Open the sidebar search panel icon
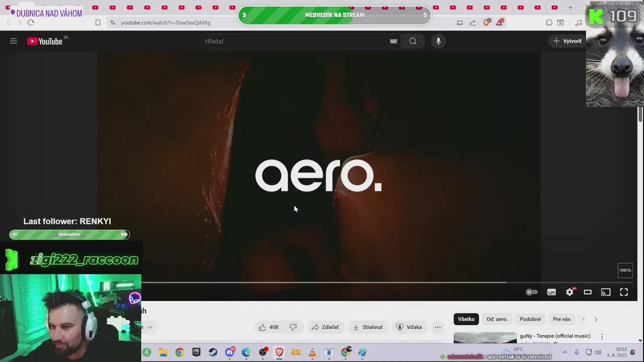The image size is (644, 362). tap(560, 23)
